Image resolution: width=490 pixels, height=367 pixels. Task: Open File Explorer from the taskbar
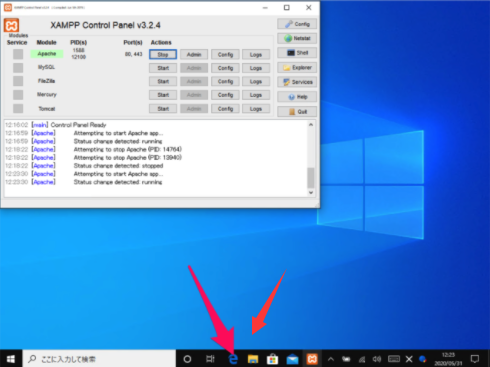[x=253, y=359]
